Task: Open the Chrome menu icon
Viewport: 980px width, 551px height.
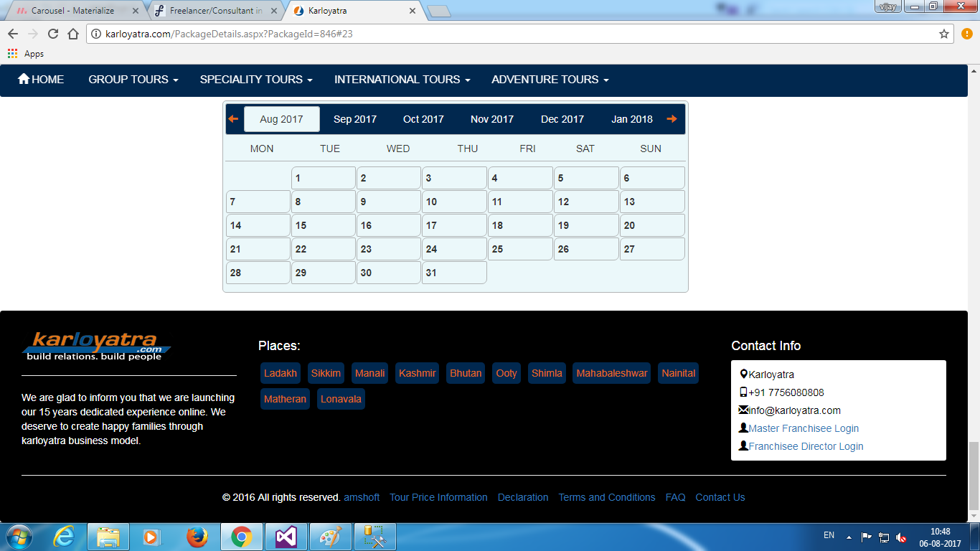Action: pos(966,34)
